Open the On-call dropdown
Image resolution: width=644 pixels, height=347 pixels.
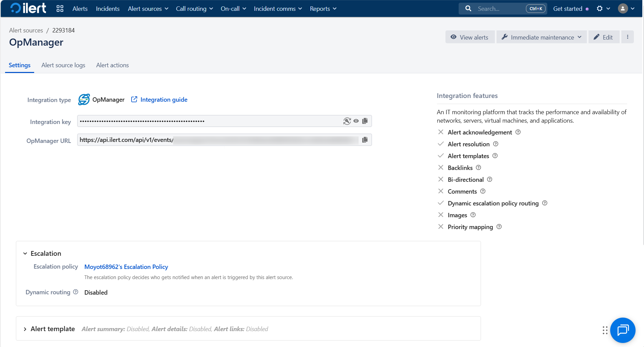(x=233, y=9)
